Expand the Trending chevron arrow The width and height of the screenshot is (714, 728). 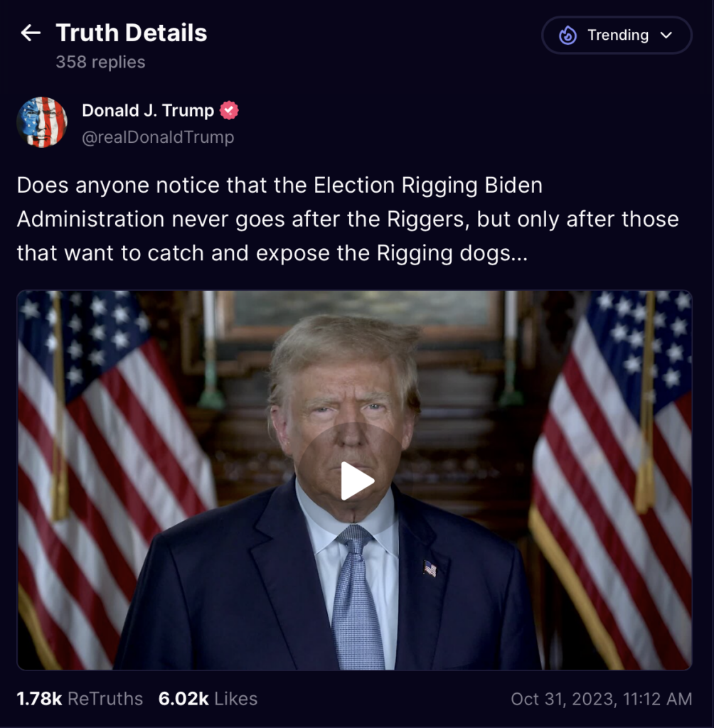pyautogui.click(x=666, y=36)
